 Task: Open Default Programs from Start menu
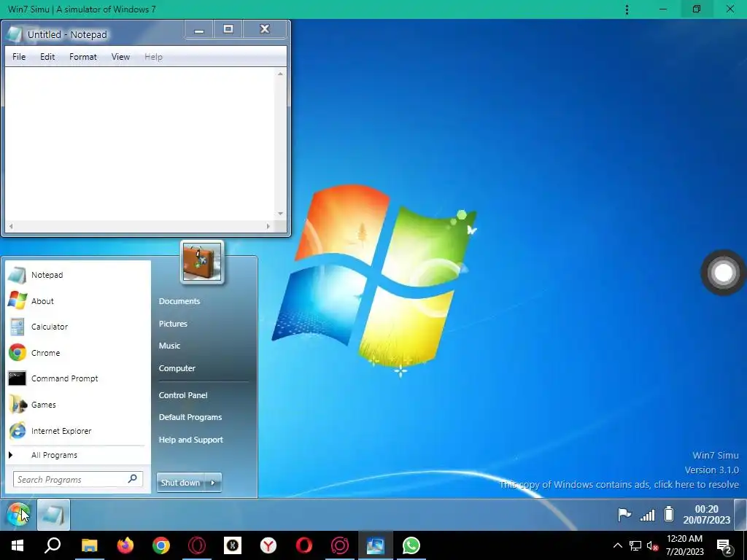(190, 417)
